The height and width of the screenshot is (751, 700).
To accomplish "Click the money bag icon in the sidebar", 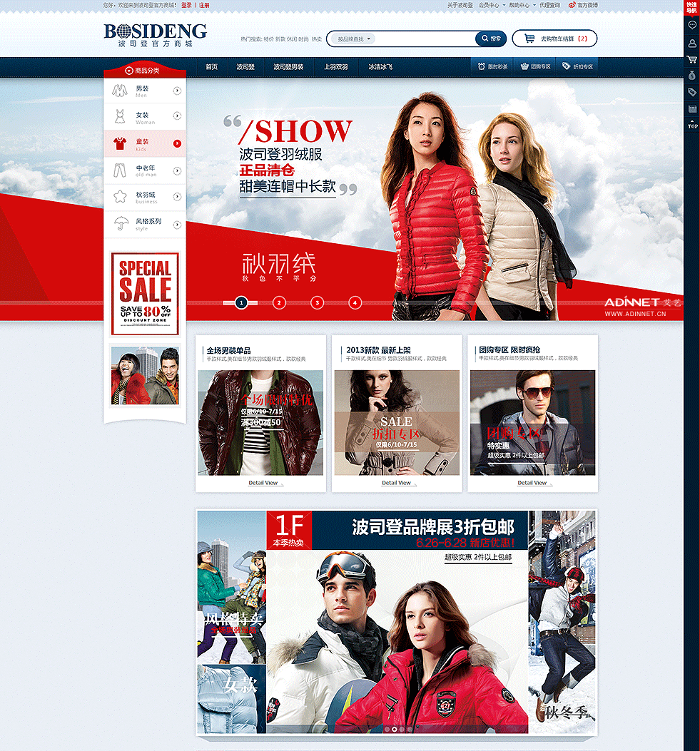I will tap(692, 75).
